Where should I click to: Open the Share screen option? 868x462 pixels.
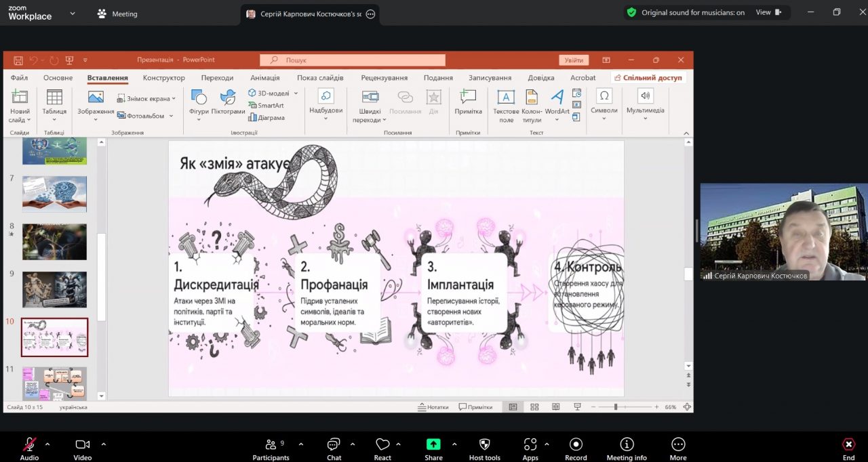tap(433, 445)
